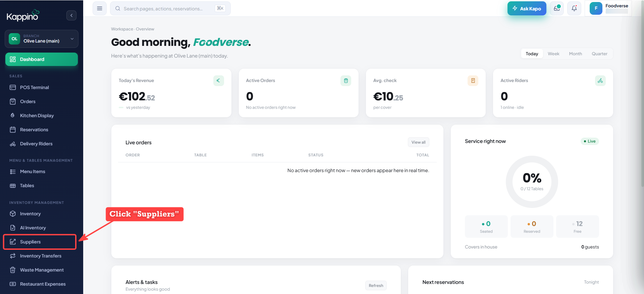Click the Dashboard grid icon
The width and height of the screenshot is (644, 294).
coord(13,59)
